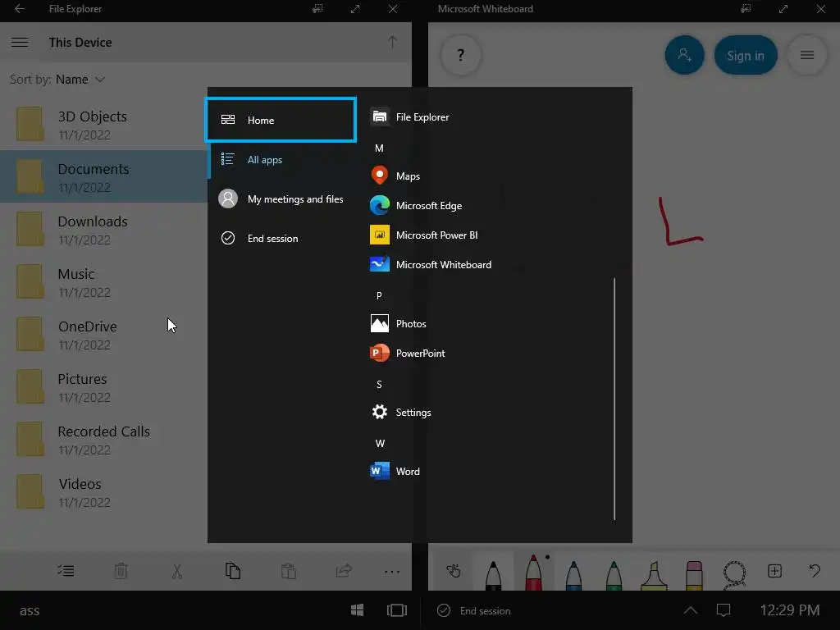
Task: Jump to letter S app group header
Action: pyautogui.click(x=379, y=385)
